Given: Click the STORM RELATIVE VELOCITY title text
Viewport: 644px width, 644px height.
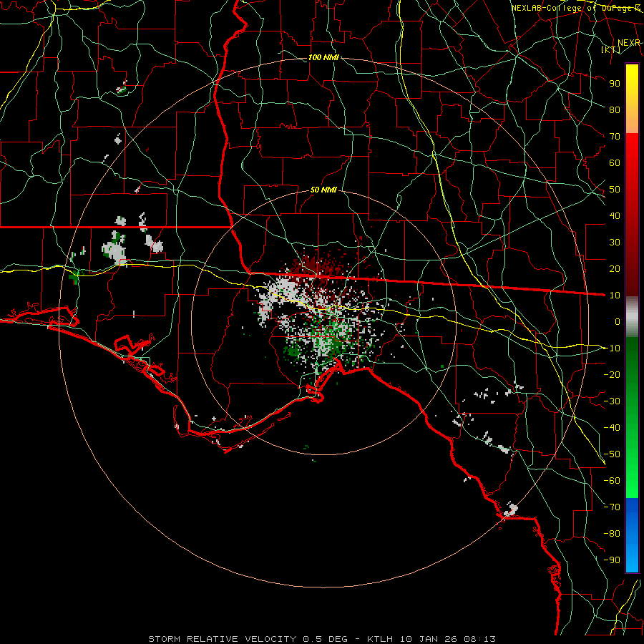Looking at the screenshot, I should (x=222, y=639).
